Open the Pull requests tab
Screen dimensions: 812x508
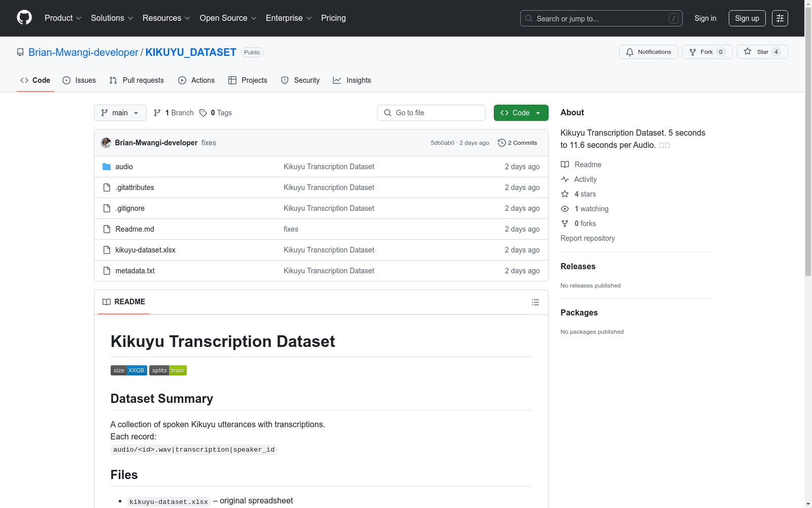[137, 80]
